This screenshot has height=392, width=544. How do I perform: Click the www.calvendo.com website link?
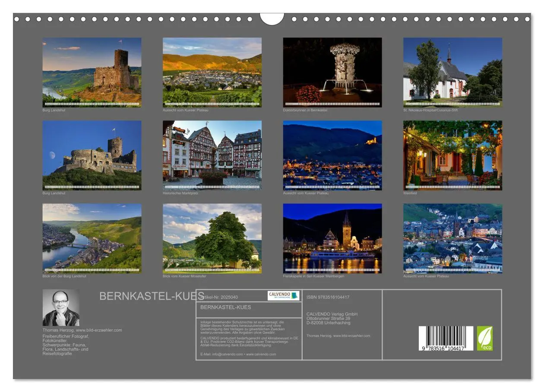[x=261, y=354]
